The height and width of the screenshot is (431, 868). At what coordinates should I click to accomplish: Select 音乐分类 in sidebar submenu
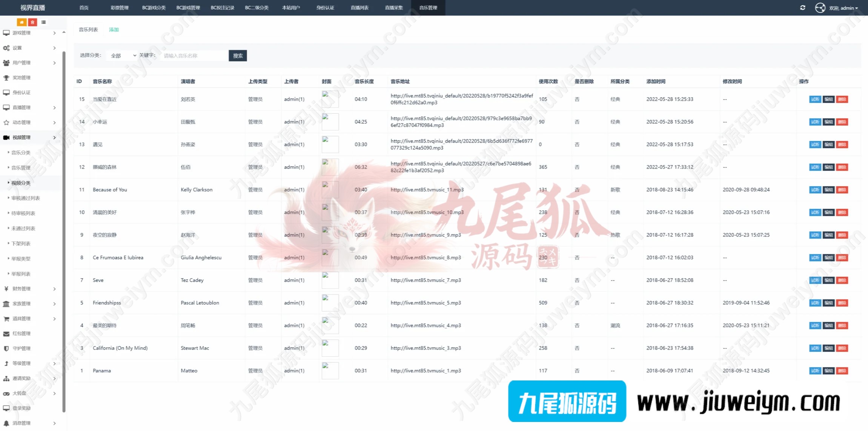21,153
